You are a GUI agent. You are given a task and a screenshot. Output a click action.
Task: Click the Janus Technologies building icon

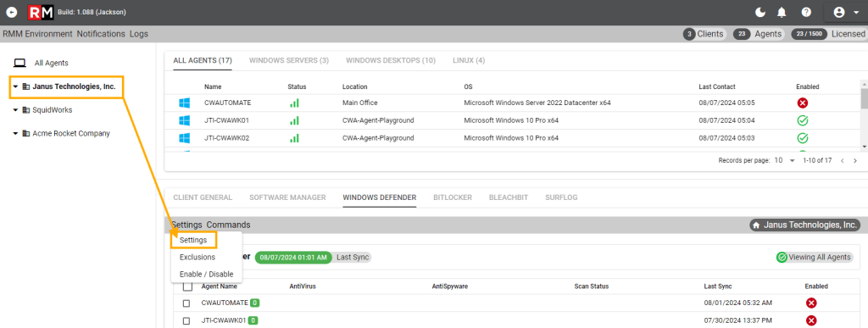[x=26, y=86]
